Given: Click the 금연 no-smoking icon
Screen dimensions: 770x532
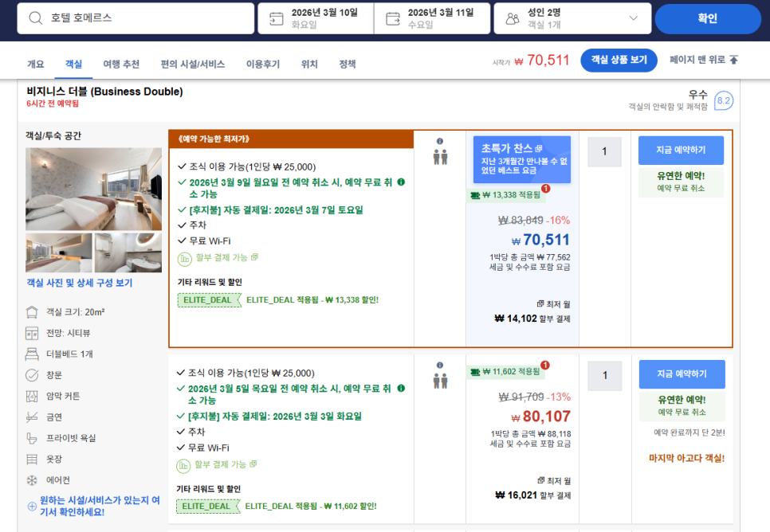Looking at the screenshot, I should click(x=32, y=417).
